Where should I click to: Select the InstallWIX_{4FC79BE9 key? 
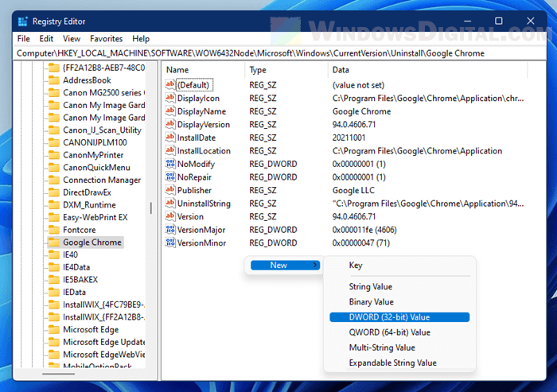coord(103,305)
